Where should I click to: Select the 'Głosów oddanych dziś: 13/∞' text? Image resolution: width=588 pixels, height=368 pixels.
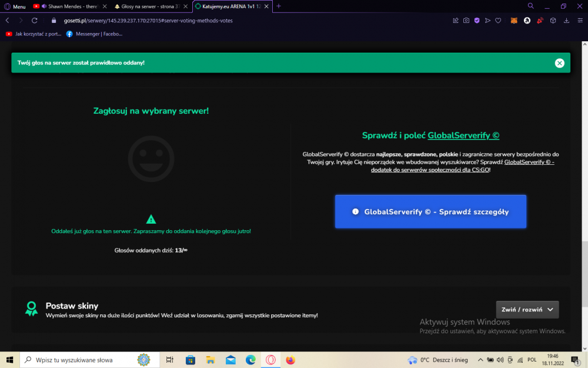[151, 250]
